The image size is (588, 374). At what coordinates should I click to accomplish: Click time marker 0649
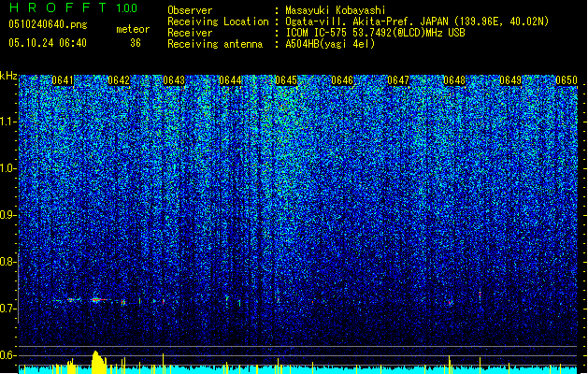click(x=510, y=80)
